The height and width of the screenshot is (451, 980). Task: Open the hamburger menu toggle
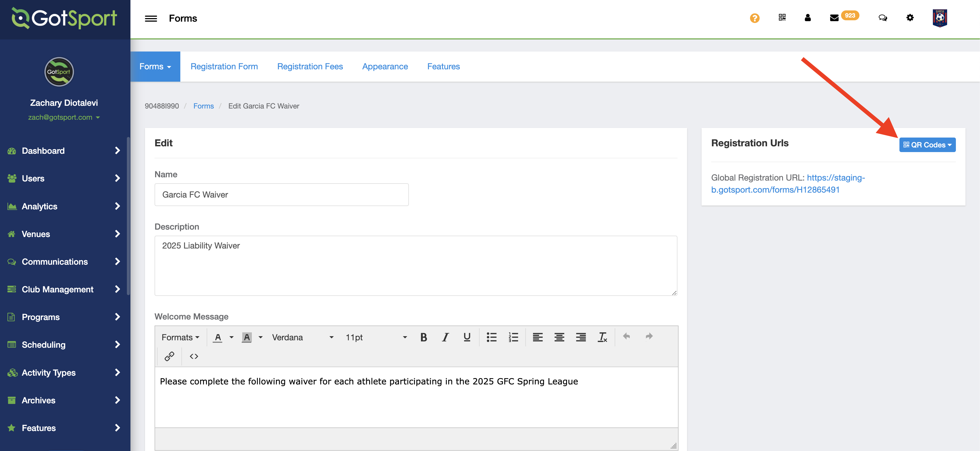[x=151, y=18]
